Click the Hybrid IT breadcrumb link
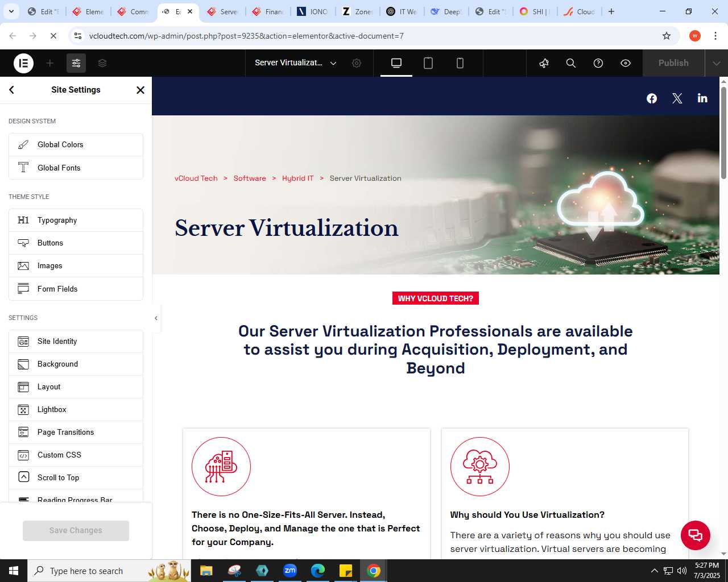This screenshot has height=582, width=728. pyautogui.click(x=297, y=178)
